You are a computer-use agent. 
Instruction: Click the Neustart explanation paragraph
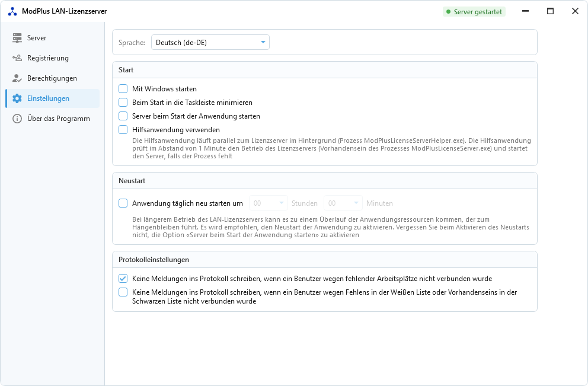(x=330, y=227)
